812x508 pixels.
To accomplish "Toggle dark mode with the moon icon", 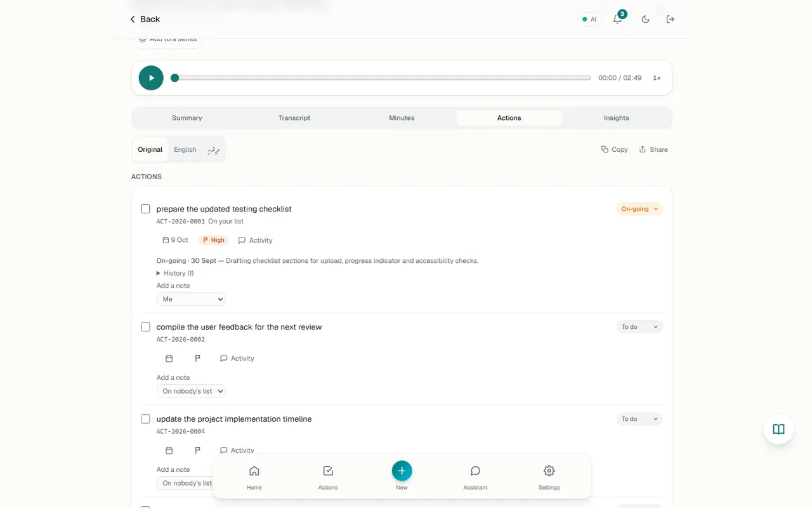I will click(646, 19).
